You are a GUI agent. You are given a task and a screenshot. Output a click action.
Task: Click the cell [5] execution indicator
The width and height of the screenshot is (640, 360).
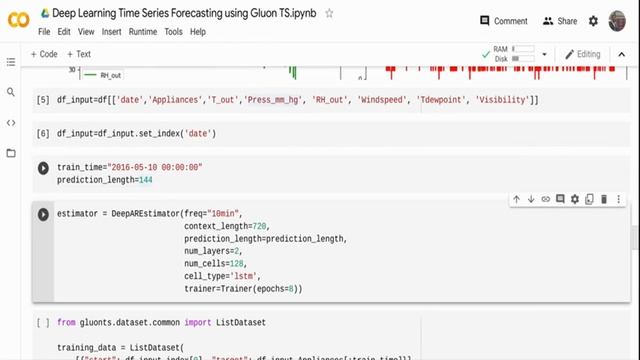43,100
